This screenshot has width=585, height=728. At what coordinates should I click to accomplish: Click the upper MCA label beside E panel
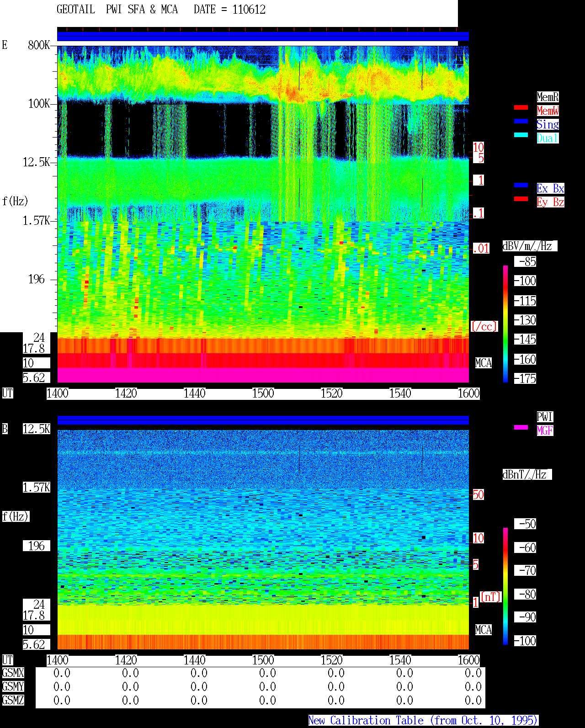point(484,363)
